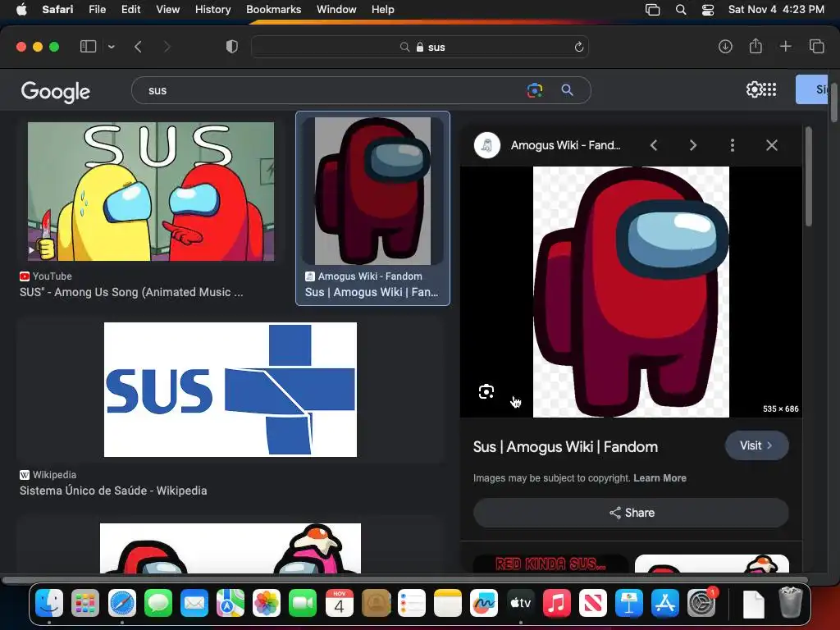Screen dimensions: 840x630
Task: Click the magnifier search button in Google
Action: tap(567, 90)
